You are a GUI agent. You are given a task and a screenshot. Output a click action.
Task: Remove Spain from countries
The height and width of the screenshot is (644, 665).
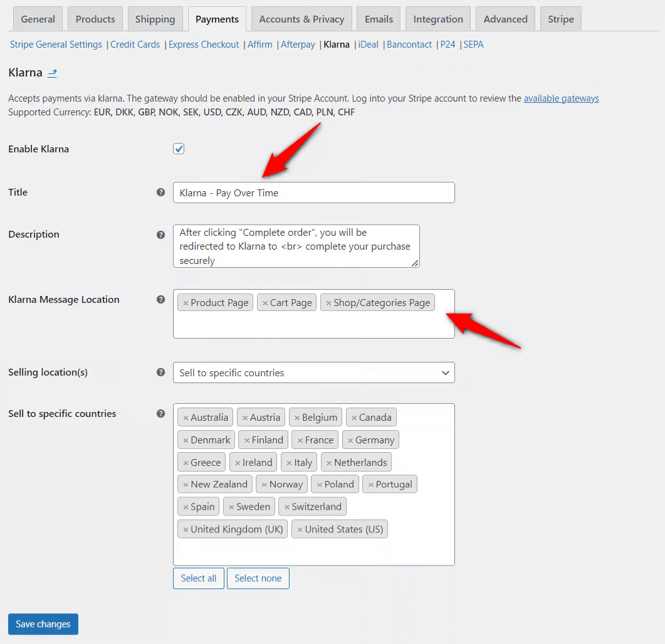(x=186, y=507)
